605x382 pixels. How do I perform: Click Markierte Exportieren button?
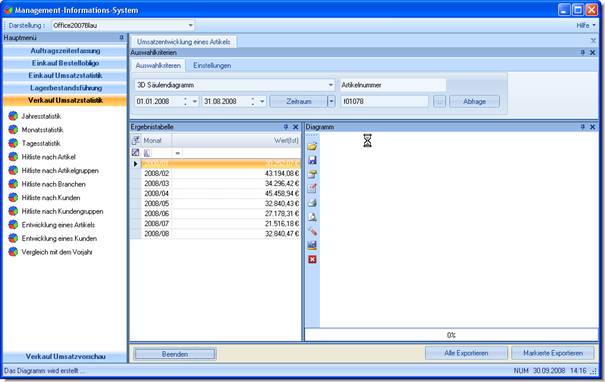tap(553, 353)
